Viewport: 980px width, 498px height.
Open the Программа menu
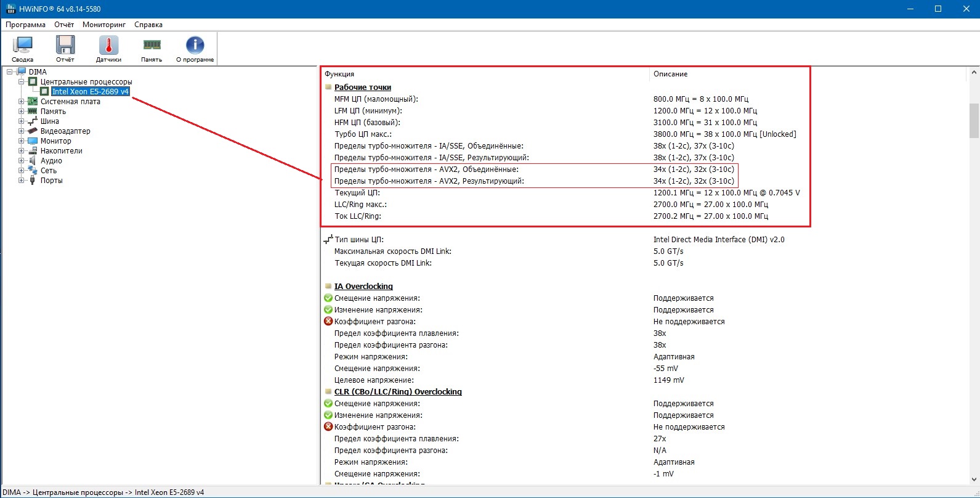26,25
